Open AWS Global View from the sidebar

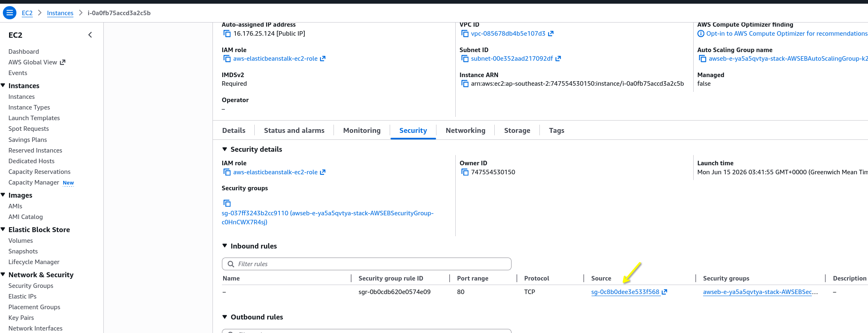33,62
